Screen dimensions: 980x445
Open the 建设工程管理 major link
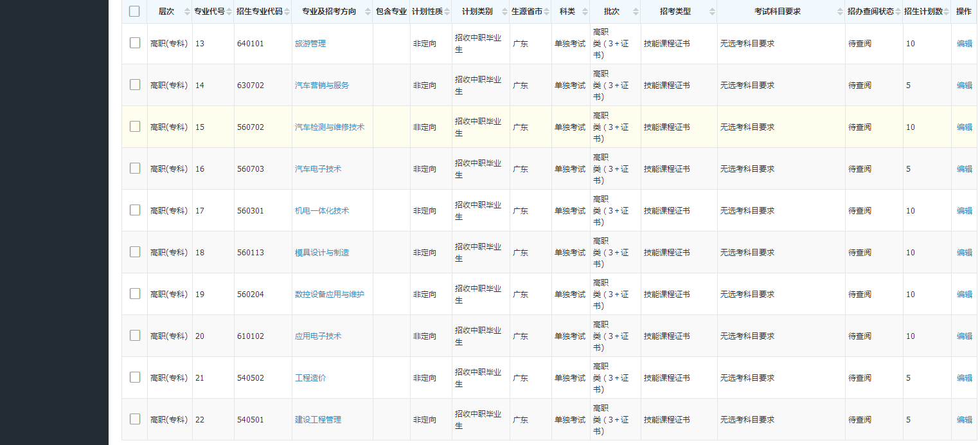318,420
